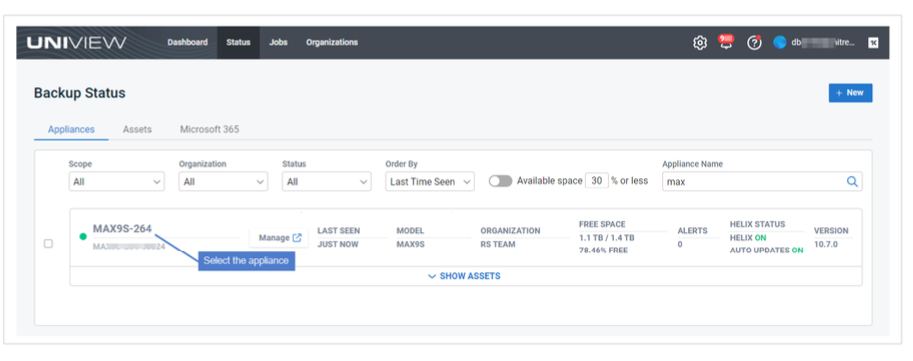Open the Status filter dropdown
Viewport: 913px width, 361px height.
[x=327, y=182]
